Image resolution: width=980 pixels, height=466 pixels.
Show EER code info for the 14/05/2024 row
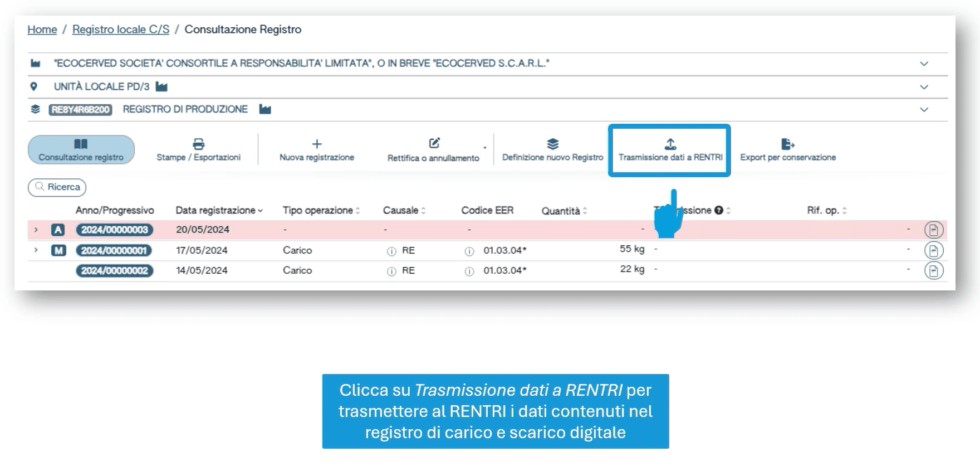pyautogui.click(x=469, y=271)
